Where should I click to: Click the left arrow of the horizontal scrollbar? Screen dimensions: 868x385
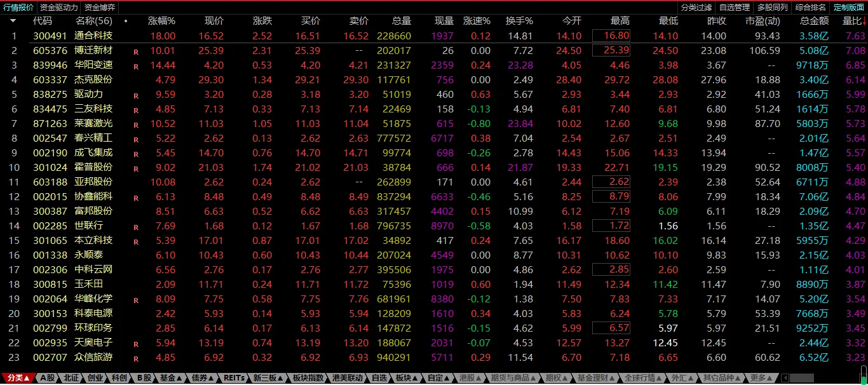click(x=785, y=378)
